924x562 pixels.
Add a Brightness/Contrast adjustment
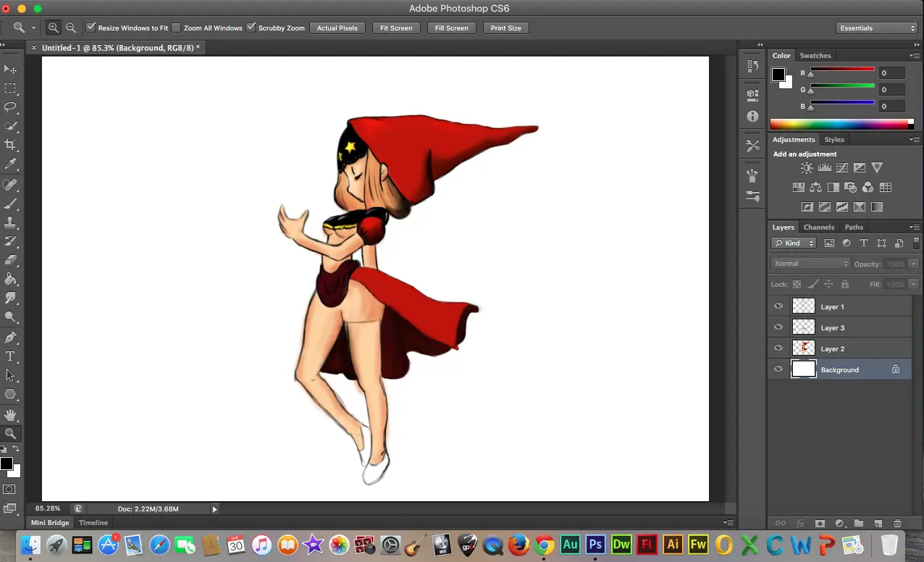click(807, 167)
